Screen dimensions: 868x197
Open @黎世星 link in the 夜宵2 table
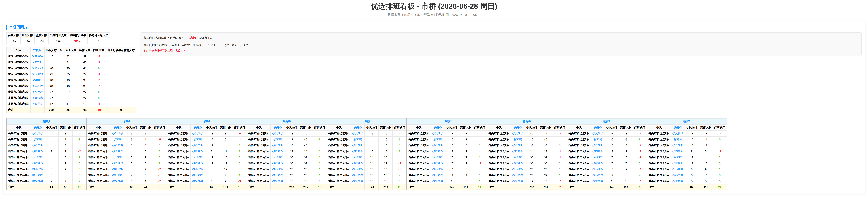pos(678,181)
